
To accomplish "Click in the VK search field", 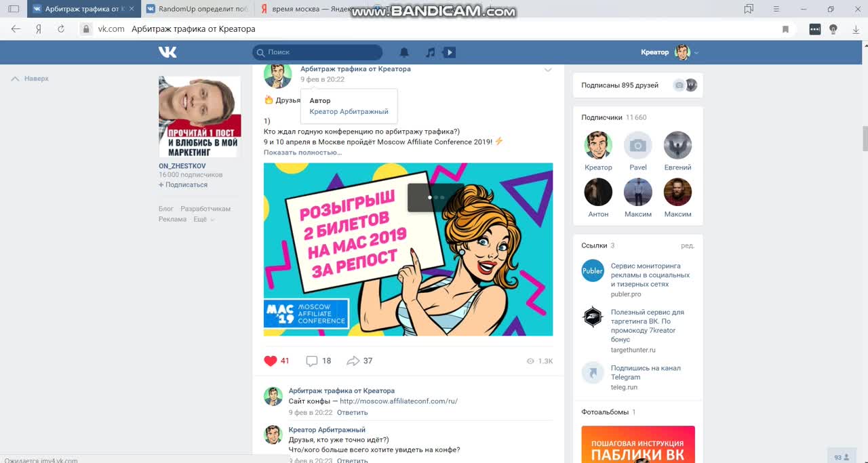I will [x=317, y=52].
